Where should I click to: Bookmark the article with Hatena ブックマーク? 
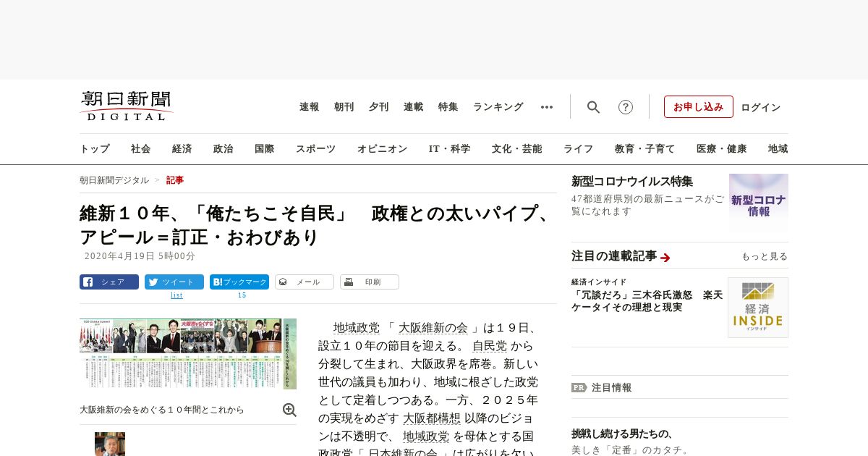[239, 282]
